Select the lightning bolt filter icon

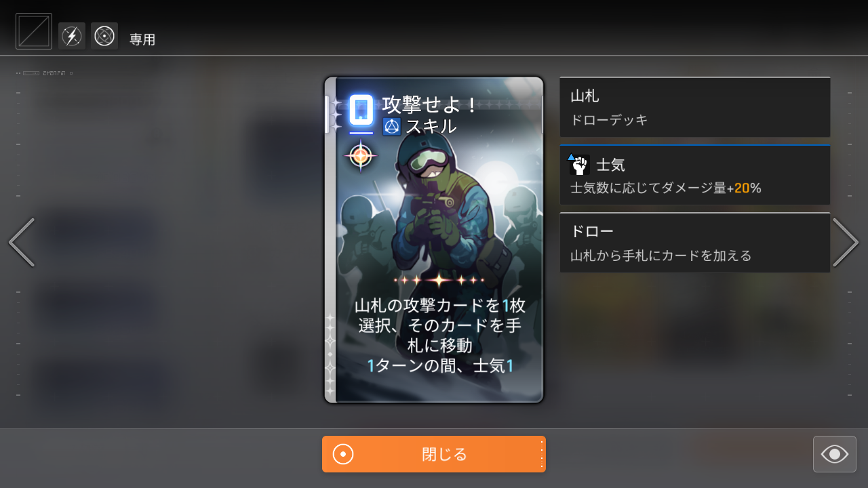point(72,36)
